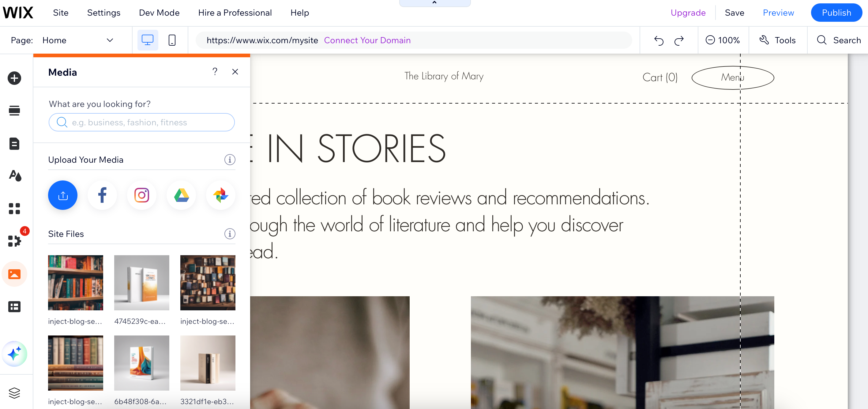Switch to desktop view
868x409 pixels.
(x=147, y=40)
